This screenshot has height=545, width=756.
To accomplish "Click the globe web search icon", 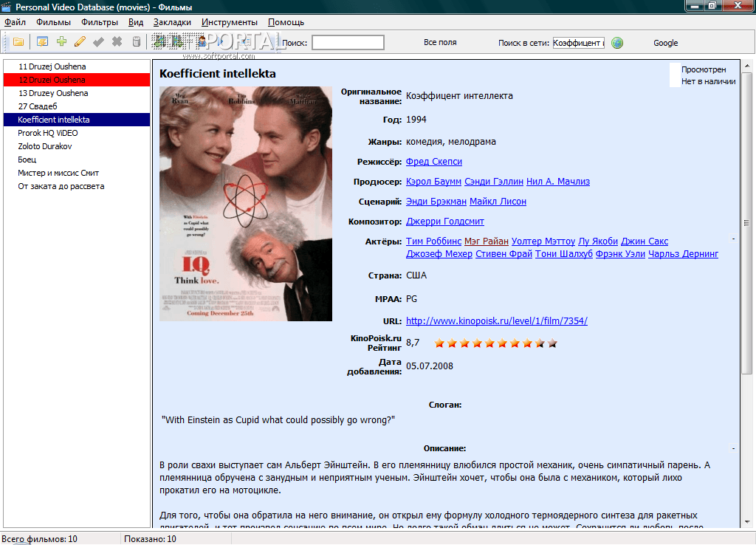I will 617,43.
